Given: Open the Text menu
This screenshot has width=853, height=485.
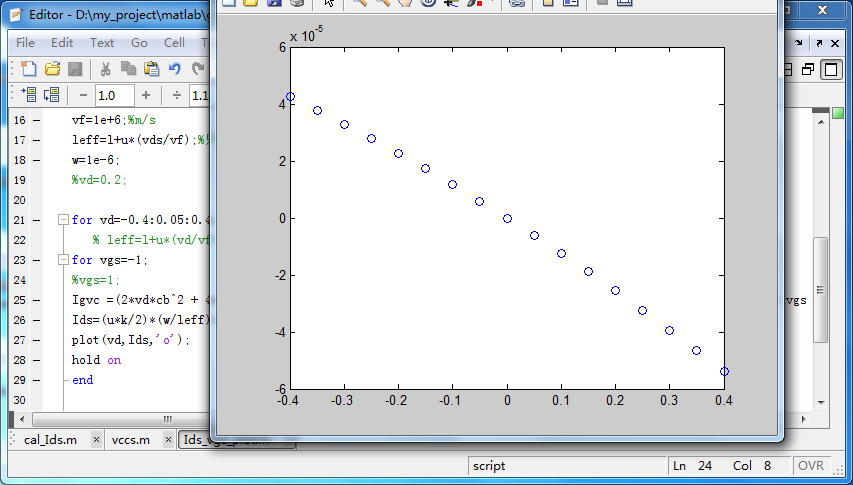Looking at the screenshot, I should (x=102, y=43).
